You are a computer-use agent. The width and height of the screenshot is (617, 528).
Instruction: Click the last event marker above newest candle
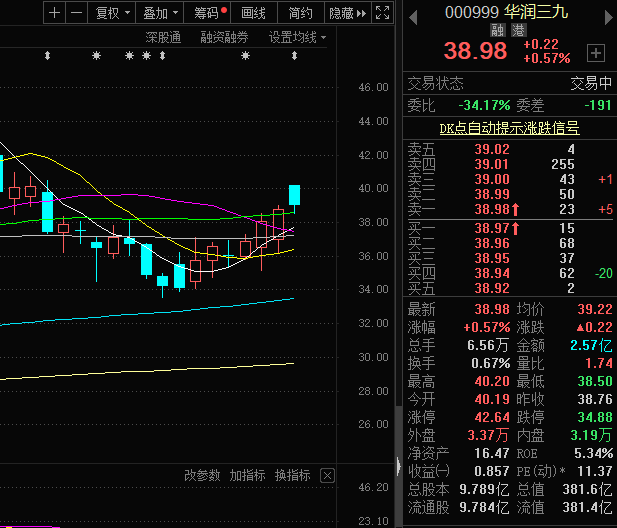(294, 56)
